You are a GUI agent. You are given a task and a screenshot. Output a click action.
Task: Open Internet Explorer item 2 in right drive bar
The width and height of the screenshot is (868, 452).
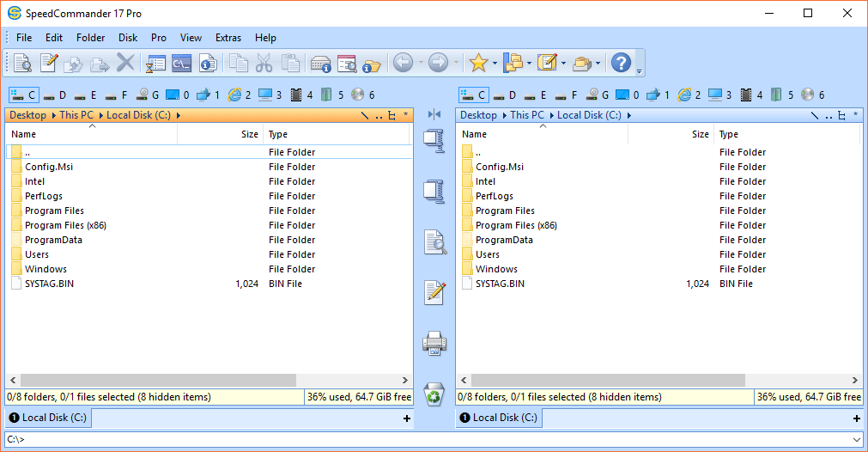tap(690, 95)
